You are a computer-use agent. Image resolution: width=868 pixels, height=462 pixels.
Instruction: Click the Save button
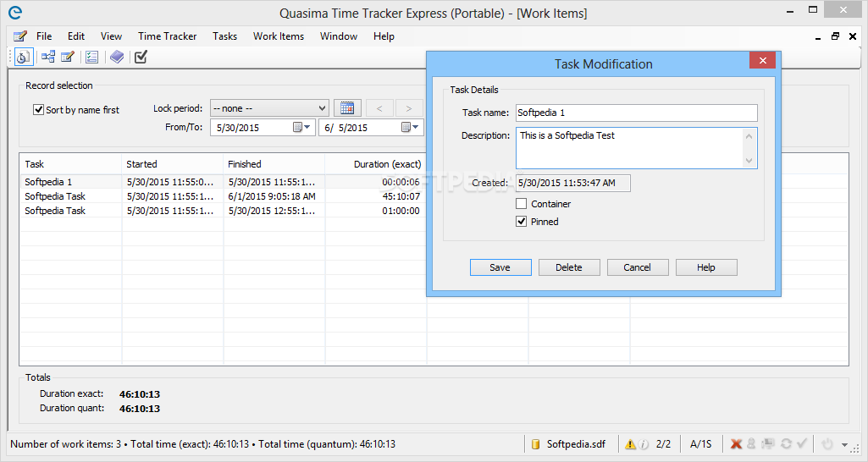500,267
